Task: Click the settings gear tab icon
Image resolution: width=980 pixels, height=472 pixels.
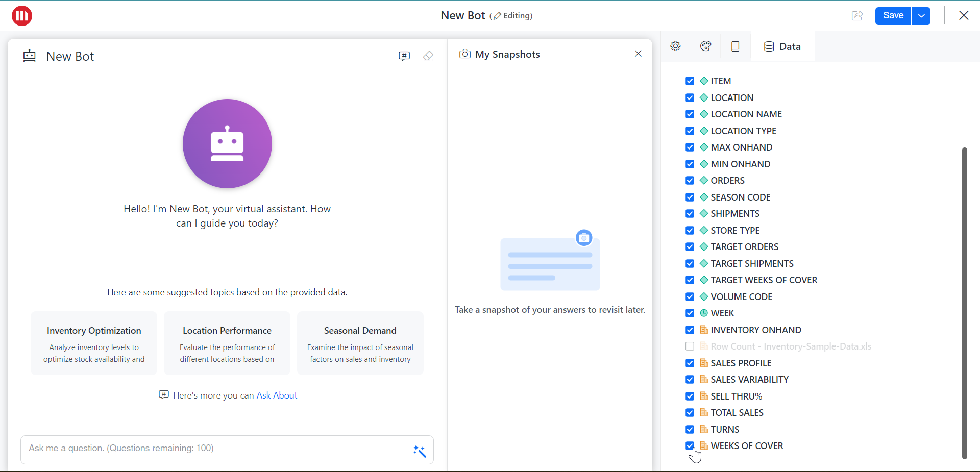Action: 675,46
